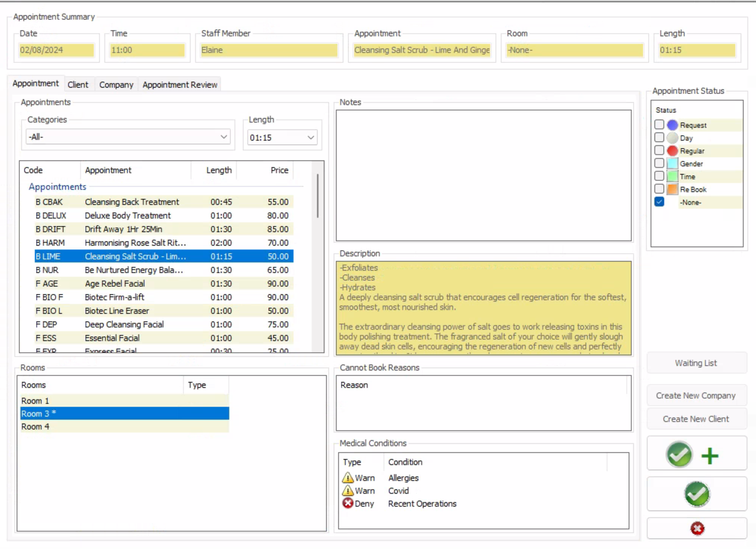Switch to the Appointment tab
This screenshot has height=549, width=756.
tap(35, 83)
